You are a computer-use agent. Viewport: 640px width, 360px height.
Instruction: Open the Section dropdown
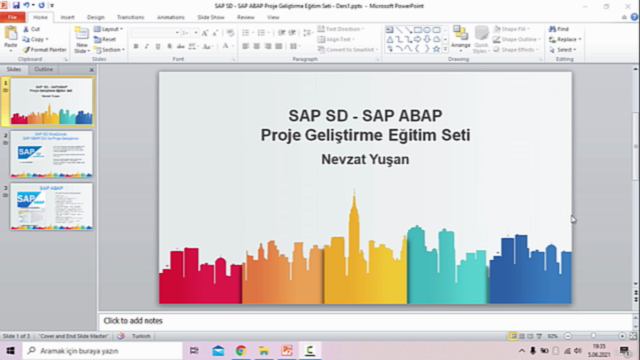click(109, 50)
